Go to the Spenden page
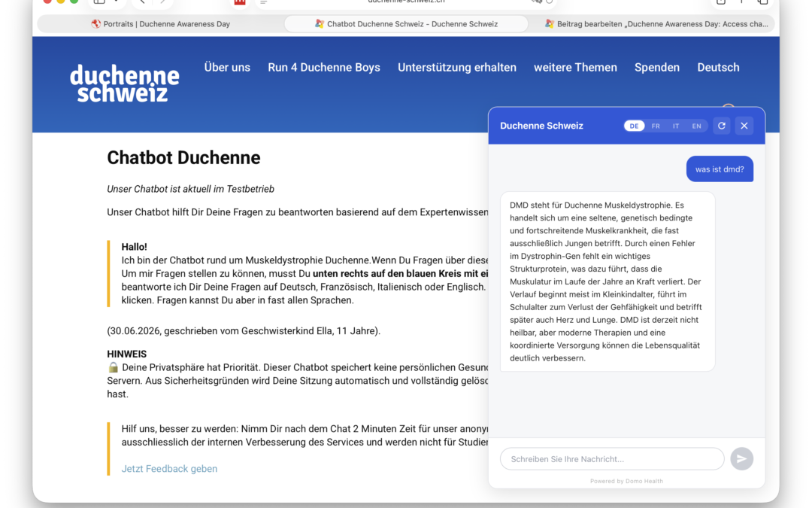 click(x=656, y=68)
